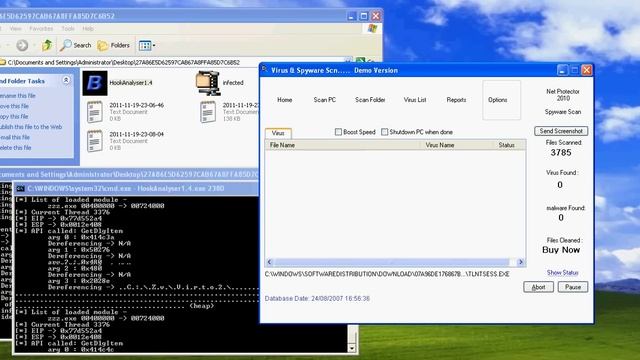Viewport: 640px width, 360px height.
Task: Enable the Boost Speed checkbox
Action: click(x=338, y=132)
